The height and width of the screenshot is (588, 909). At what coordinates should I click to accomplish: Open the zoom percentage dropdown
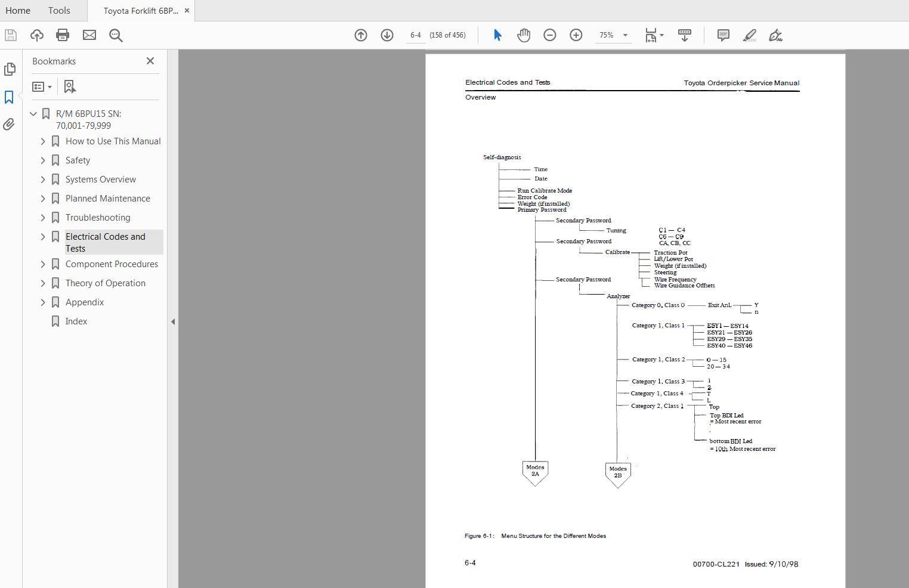624,35
